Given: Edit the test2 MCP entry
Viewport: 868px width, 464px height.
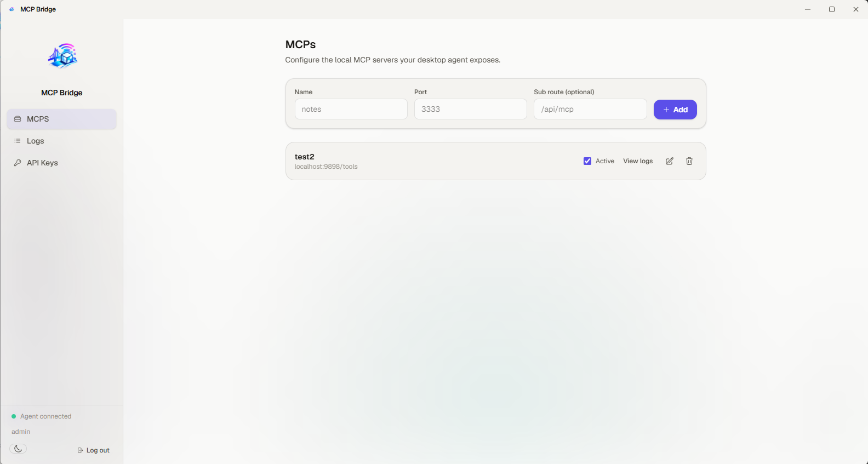Looking at the screenshot, I should click(670, 161).
